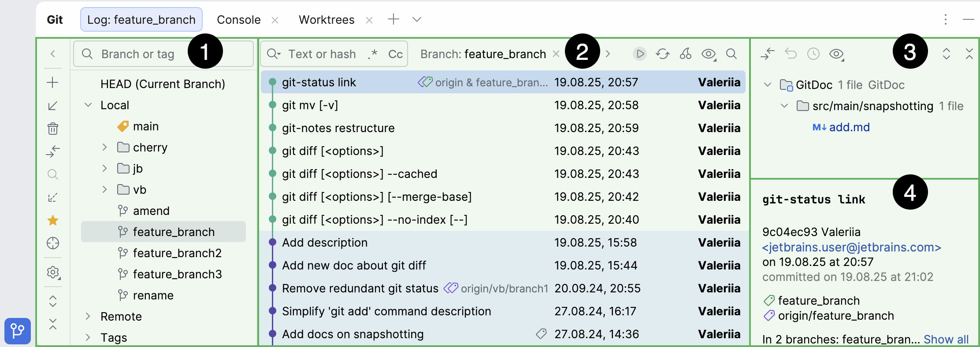Click the New Branch plus icon

pos(53,82)
